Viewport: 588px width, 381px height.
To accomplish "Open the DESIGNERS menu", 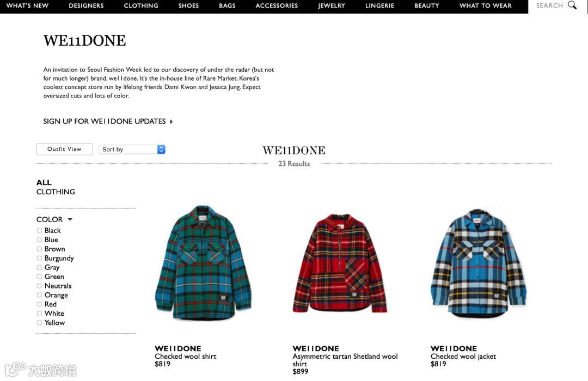I will [86, 5].
